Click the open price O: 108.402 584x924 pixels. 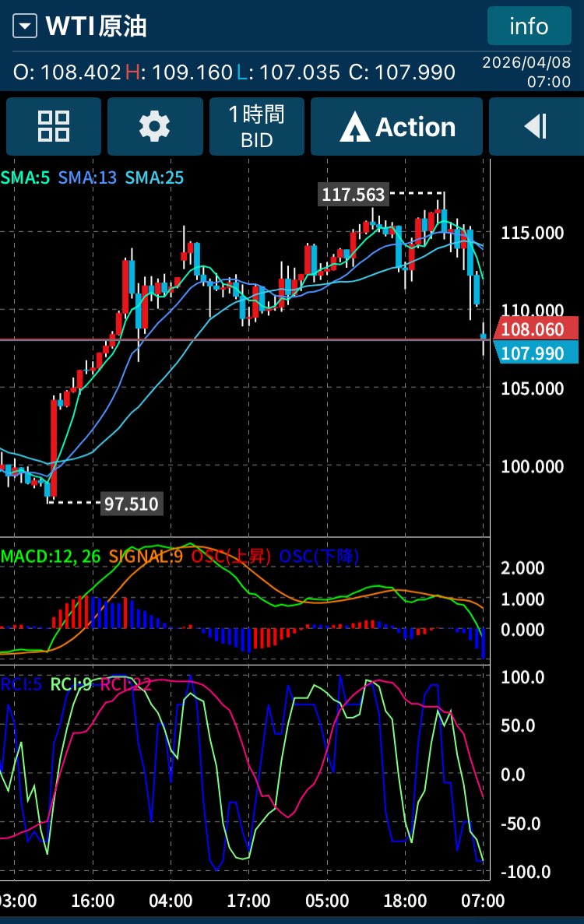67,72
